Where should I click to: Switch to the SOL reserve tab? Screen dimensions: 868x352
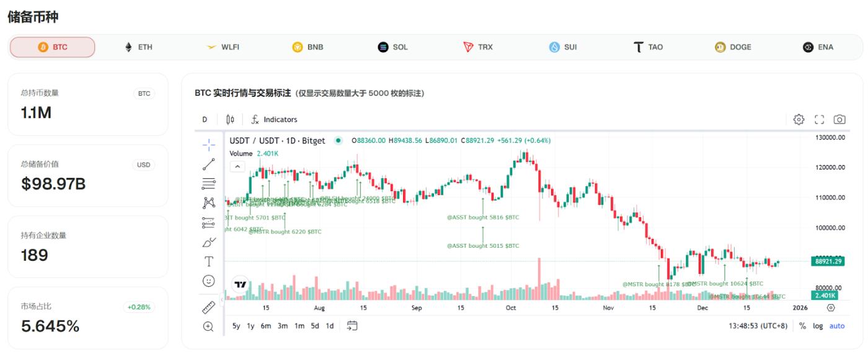(392, 47)
